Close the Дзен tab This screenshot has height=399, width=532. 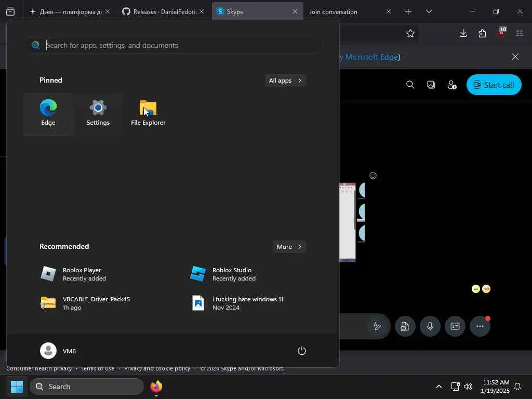click(x=108, y=11)
